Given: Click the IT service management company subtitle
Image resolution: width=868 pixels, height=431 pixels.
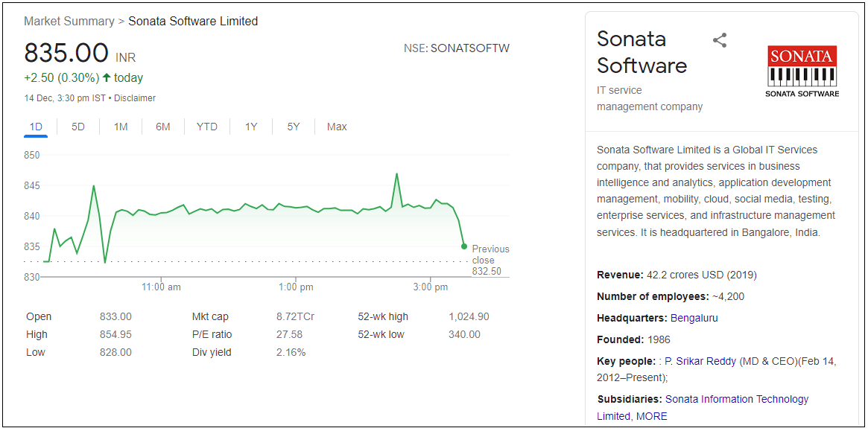Looking at the screenshot, I should [650, 98].
